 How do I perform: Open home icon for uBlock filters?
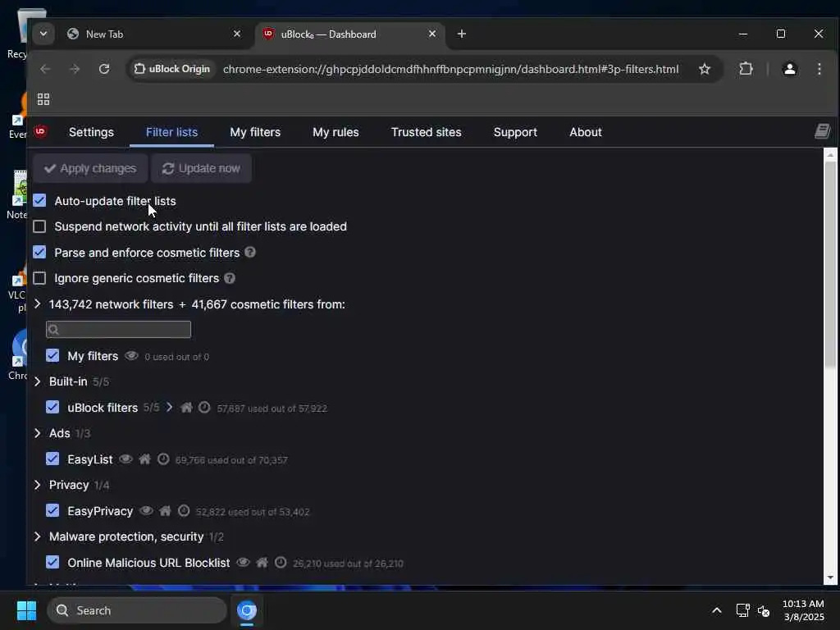click(186, 408)
